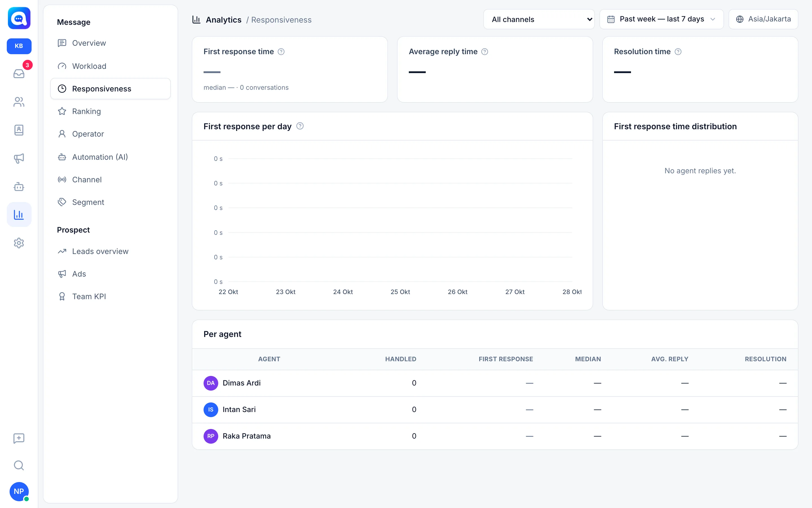Click the Dimas Ardi agent row

(x=495, y=383)
